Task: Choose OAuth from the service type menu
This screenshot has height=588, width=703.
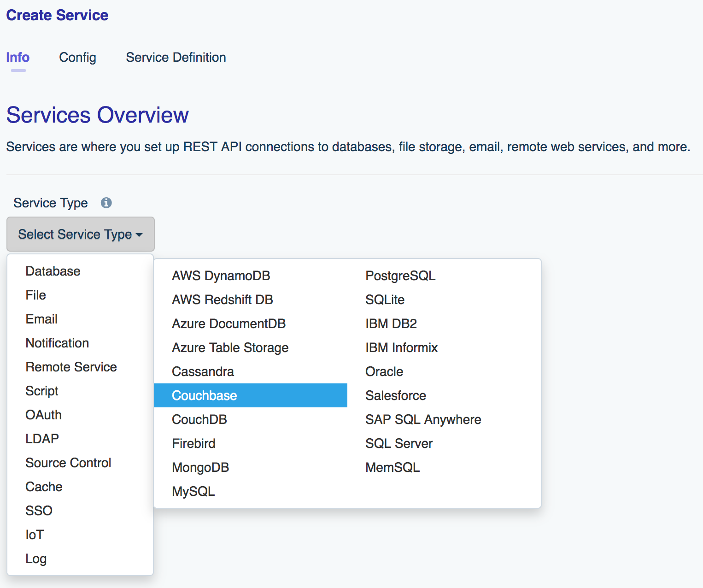Action: coord(80,415)
